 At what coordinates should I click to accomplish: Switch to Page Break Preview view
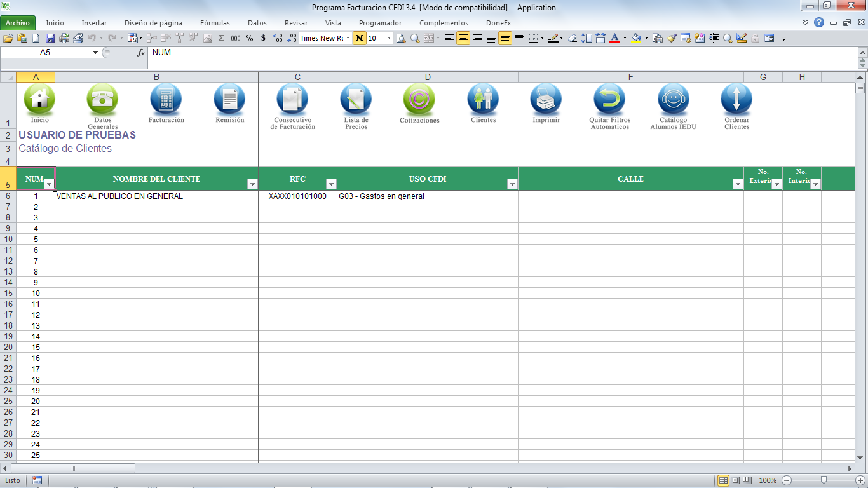(x=747, y=480)
